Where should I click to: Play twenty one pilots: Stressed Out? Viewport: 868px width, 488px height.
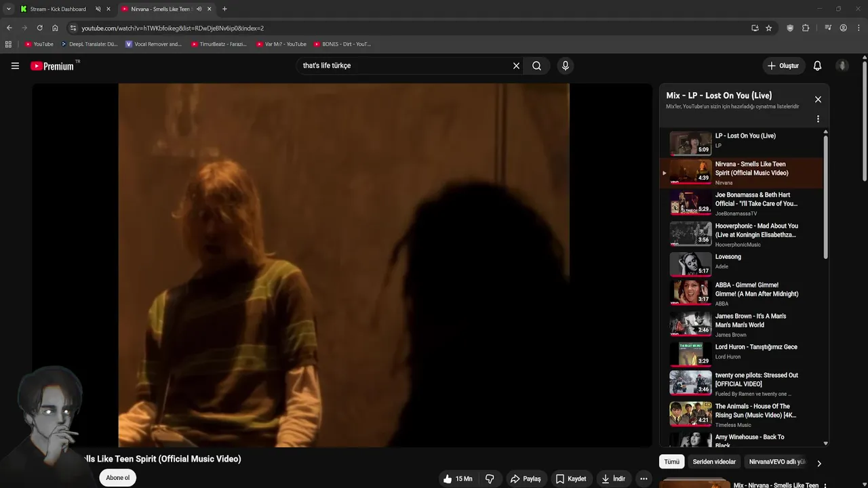743,384
